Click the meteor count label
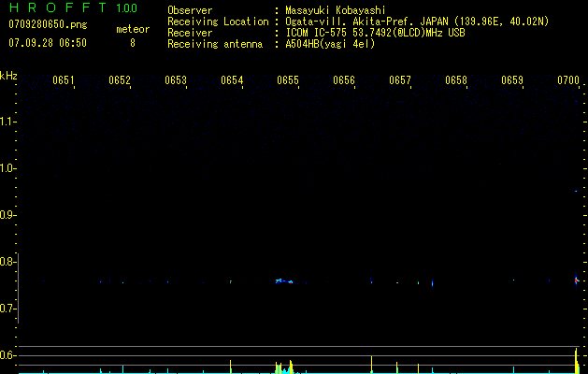 click(x=133, y=29)
